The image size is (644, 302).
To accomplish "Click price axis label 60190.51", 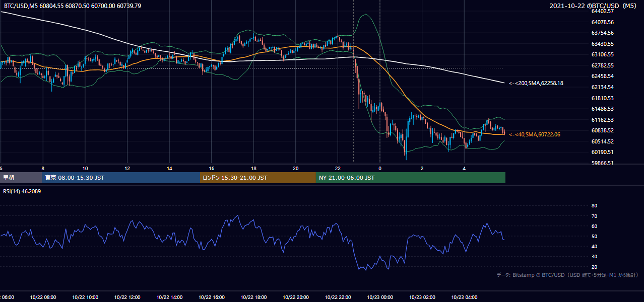I will 602,152.
